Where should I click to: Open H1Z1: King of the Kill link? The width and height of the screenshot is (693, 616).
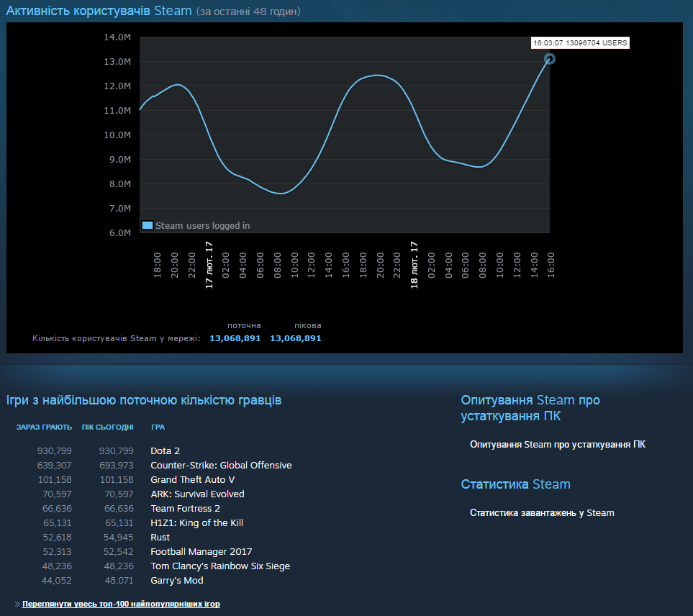196,522
